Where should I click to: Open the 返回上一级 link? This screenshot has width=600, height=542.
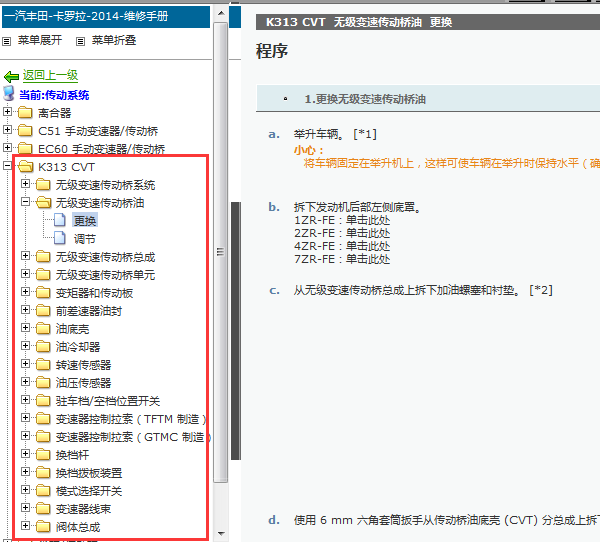pos(50,75)
